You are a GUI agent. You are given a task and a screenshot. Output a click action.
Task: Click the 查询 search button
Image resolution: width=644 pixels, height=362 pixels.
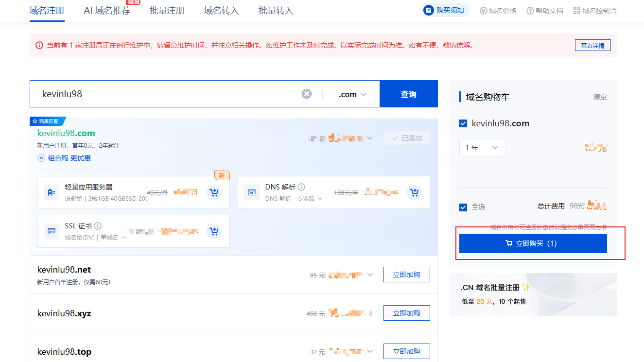click(x=408, y=94)
